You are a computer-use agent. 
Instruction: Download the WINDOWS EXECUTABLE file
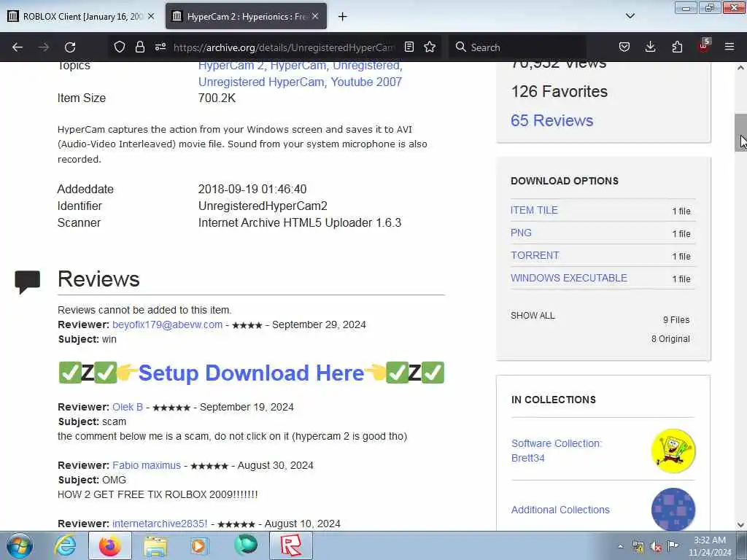pyautogui.click(x=569, y=278)
